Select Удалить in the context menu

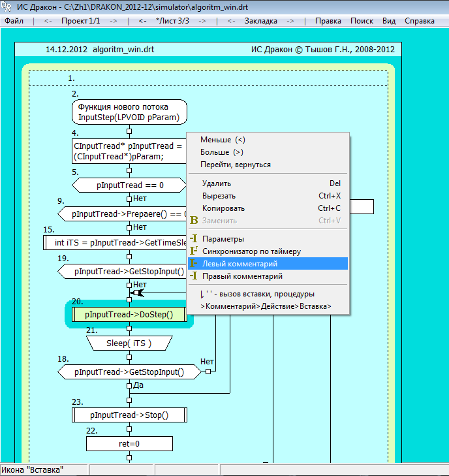(x=217, y=183)
